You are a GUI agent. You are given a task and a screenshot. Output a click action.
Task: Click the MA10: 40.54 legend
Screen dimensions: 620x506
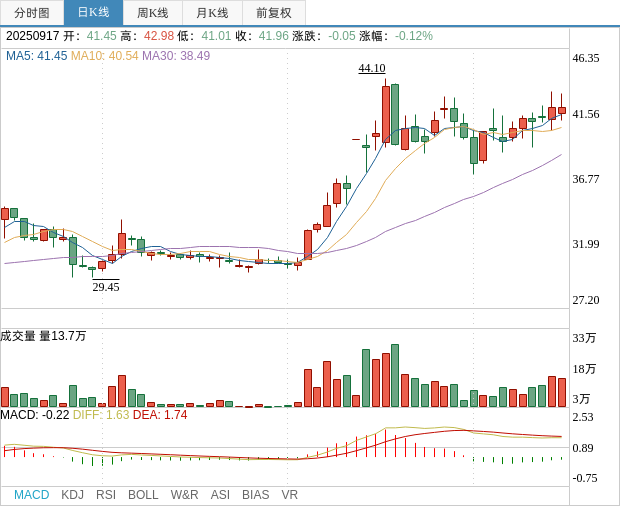pos(104,56)
